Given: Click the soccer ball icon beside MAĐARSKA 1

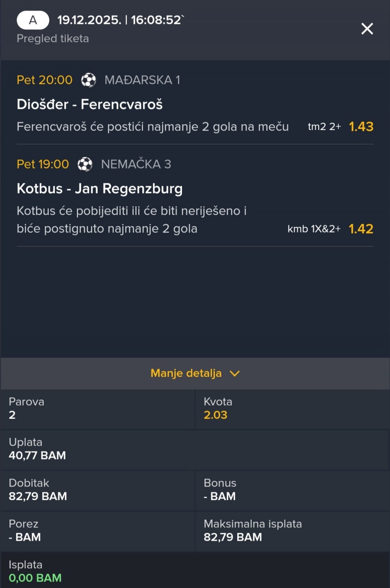Looking at the screenshot, I should 89,80.
